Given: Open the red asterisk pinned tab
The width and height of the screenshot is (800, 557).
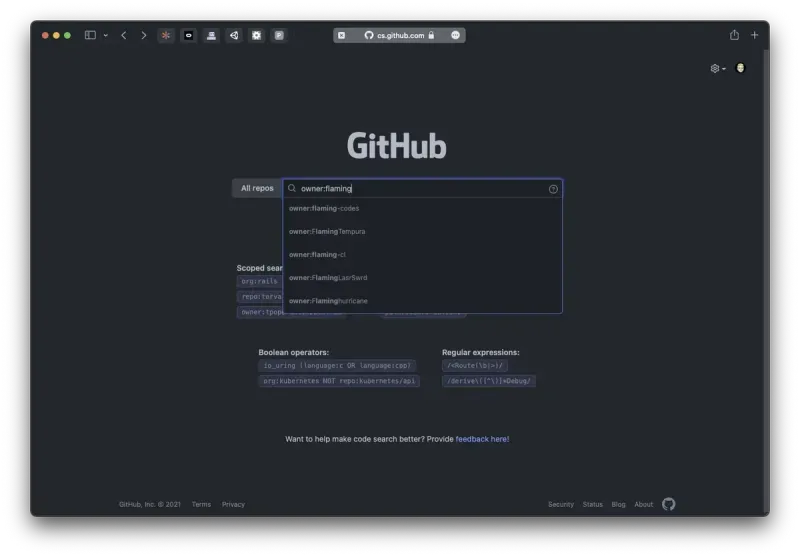Looking at the screenshot, I should tap(166, 35).
